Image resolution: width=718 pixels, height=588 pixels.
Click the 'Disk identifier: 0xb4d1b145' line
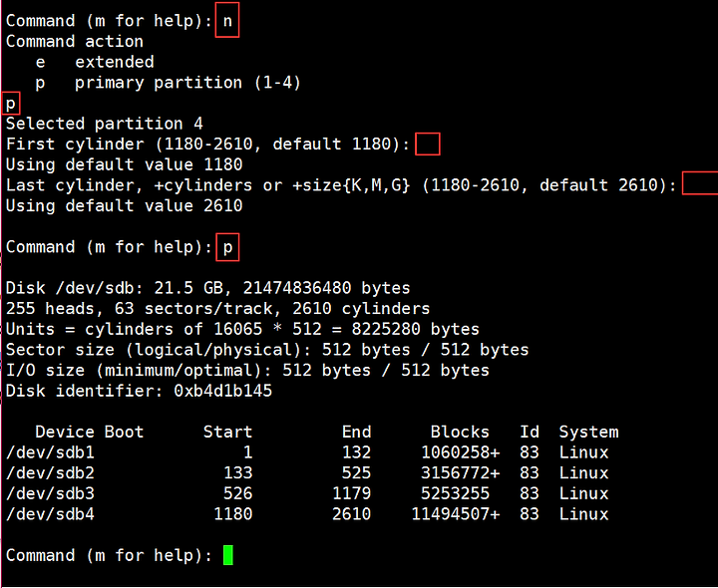(x=139, y=391)
